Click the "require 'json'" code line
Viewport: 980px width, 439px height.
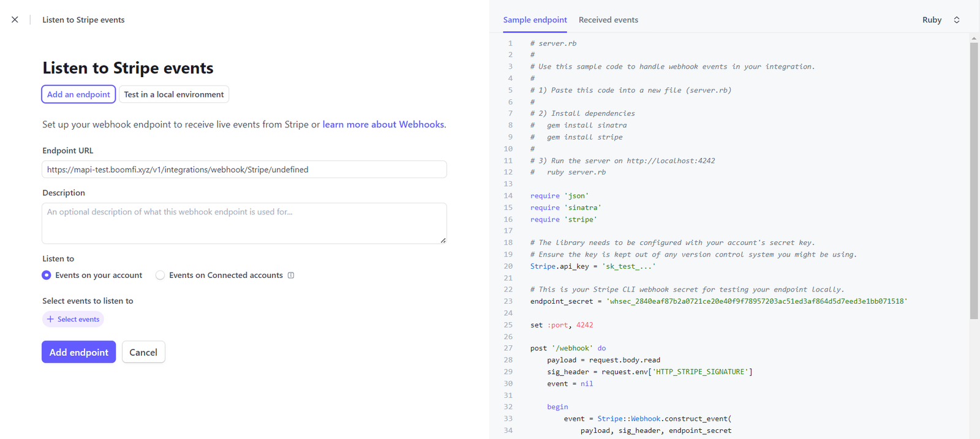point(559,196)
